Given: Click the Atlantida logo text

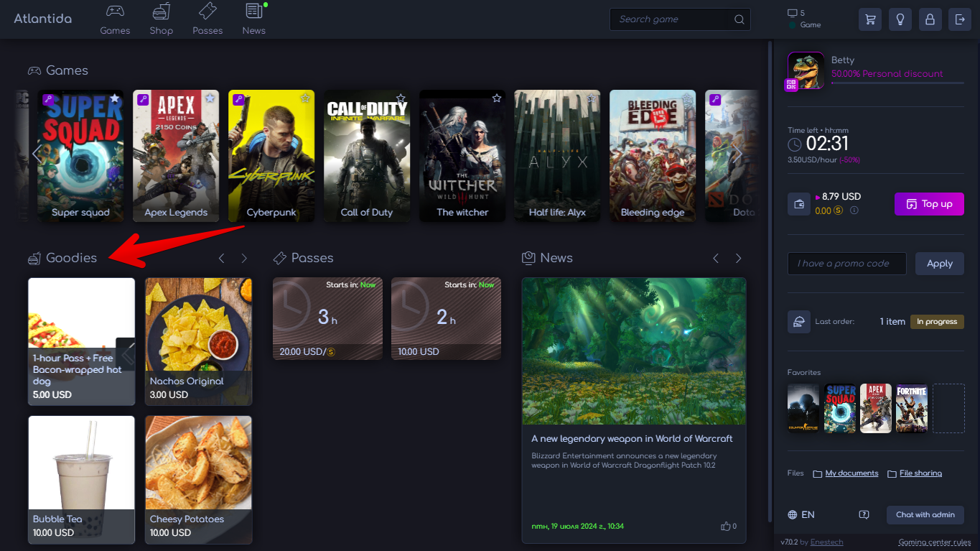Looking at the screenshot, I should tap(43, 19).
